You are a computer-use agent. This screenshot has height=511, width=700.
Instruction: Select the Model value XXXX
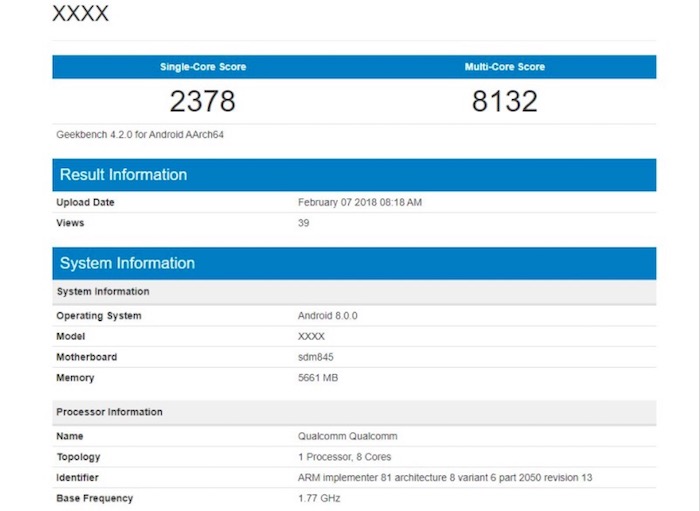pyautogui.click(x=311, y=337)
